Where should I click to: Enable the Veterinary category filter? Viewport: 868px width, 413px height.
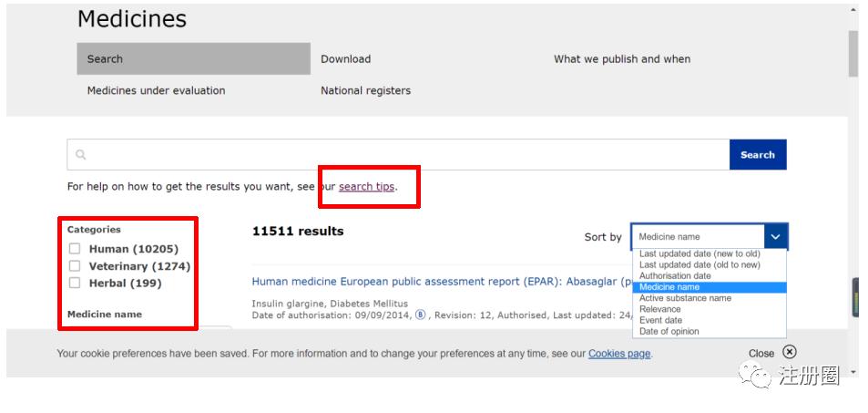pyautogui.click(x=75, y=266)
